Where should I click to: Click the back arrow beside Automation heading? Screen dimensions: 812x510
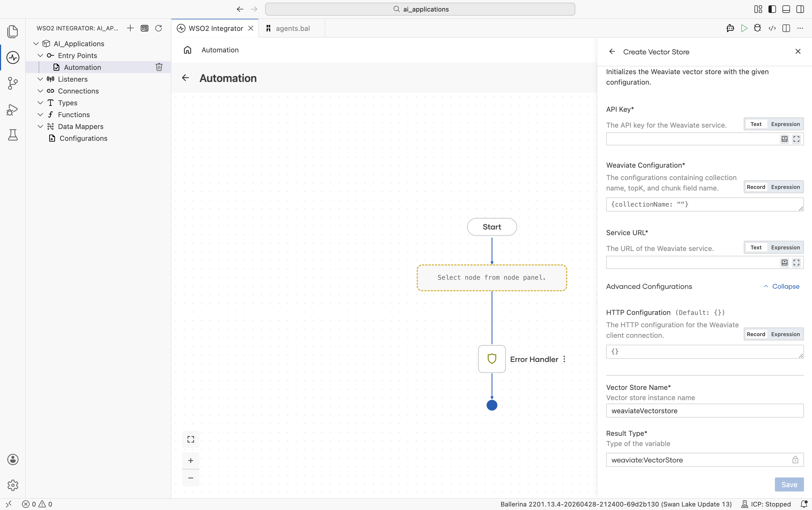click(185, 78)
